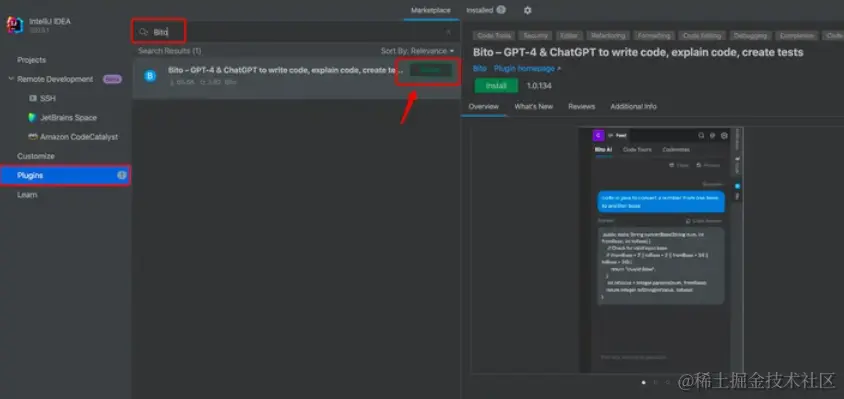844x399 pixels.
Task: Open the Sort By: Relevance dropdown
Action: (417, 51)
